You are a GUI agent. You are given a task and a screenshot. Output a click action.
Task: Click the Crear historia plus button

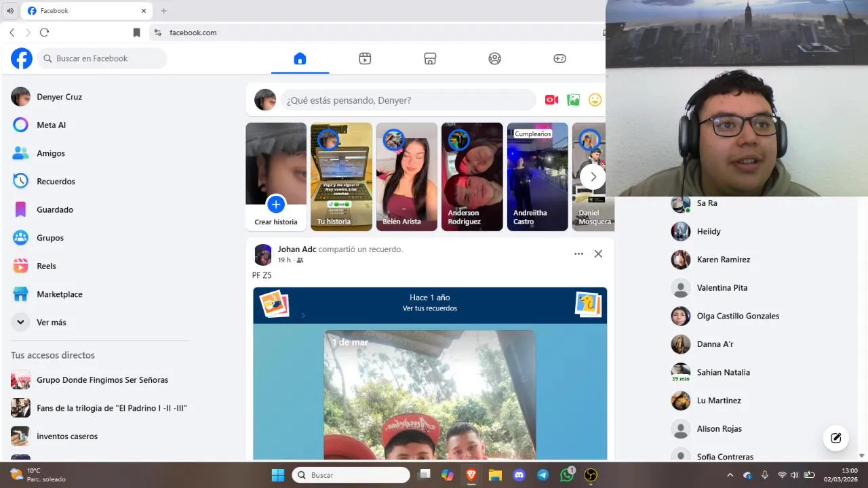click(276, 204)
